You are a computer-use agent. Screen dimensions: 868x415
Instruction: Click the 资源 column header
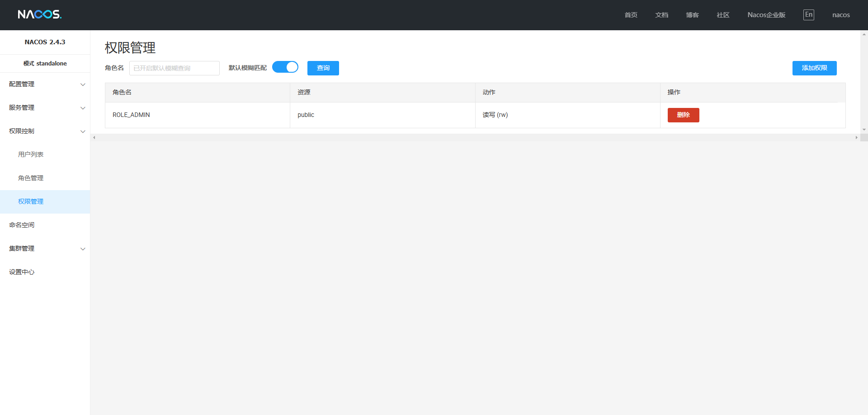[382, 93]
